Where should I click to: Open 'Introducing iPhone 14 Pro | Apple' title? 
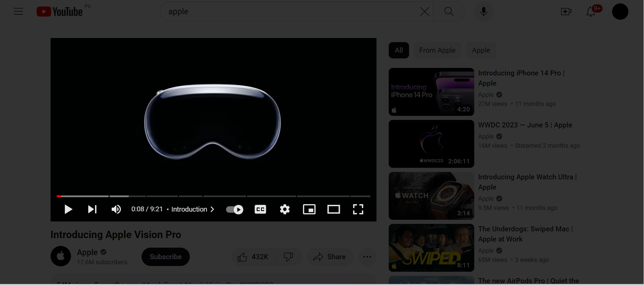521,78
